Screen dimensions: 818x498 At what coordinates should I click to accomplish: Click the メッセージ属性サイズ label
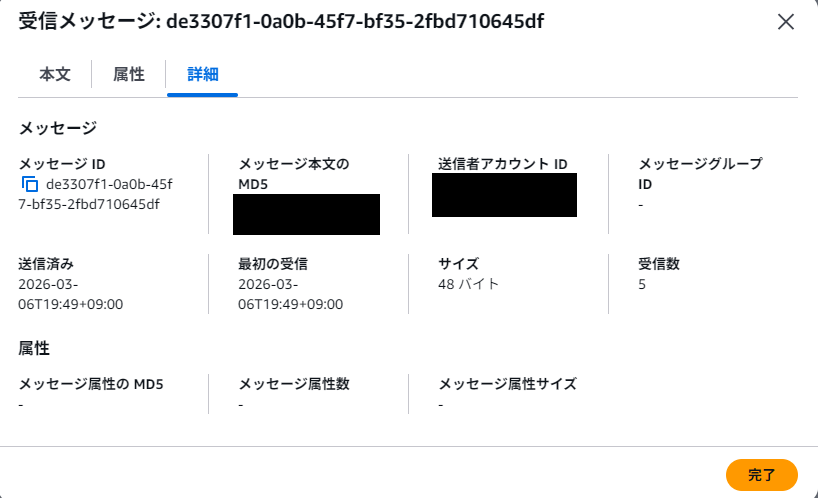(x=507, y=383)
